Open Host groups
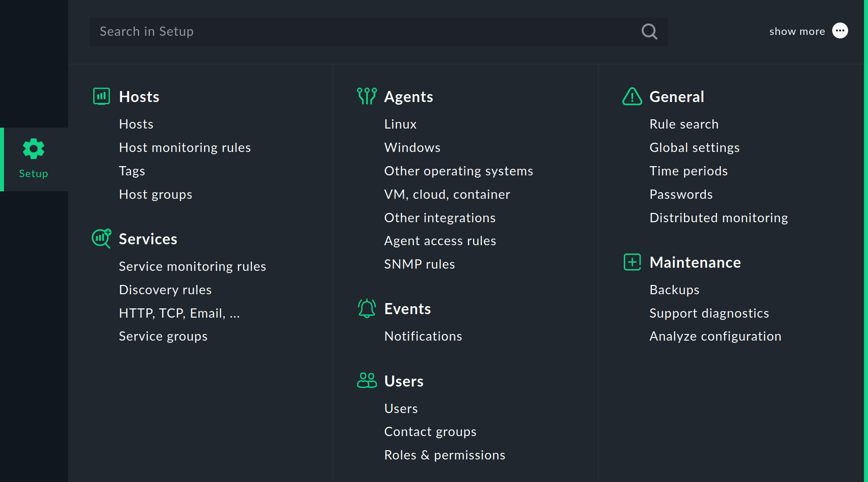 click(x=156, y=194)
